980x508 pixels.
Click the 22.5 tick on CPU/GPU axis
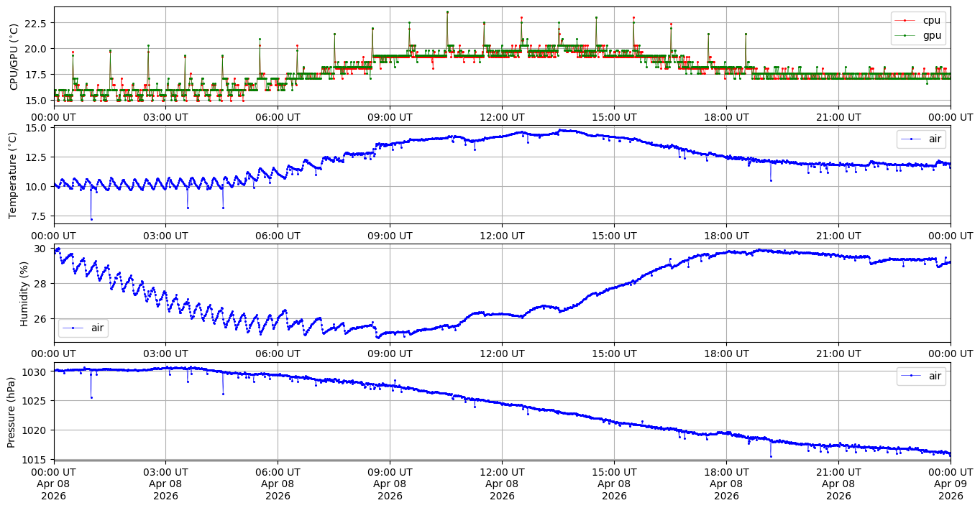click(x=35, y=23)
